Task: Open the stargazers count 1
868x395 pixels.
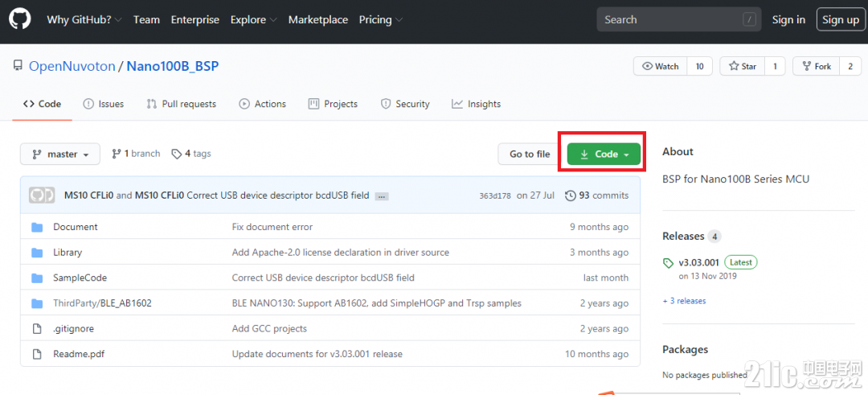Action: click(775, 67)
